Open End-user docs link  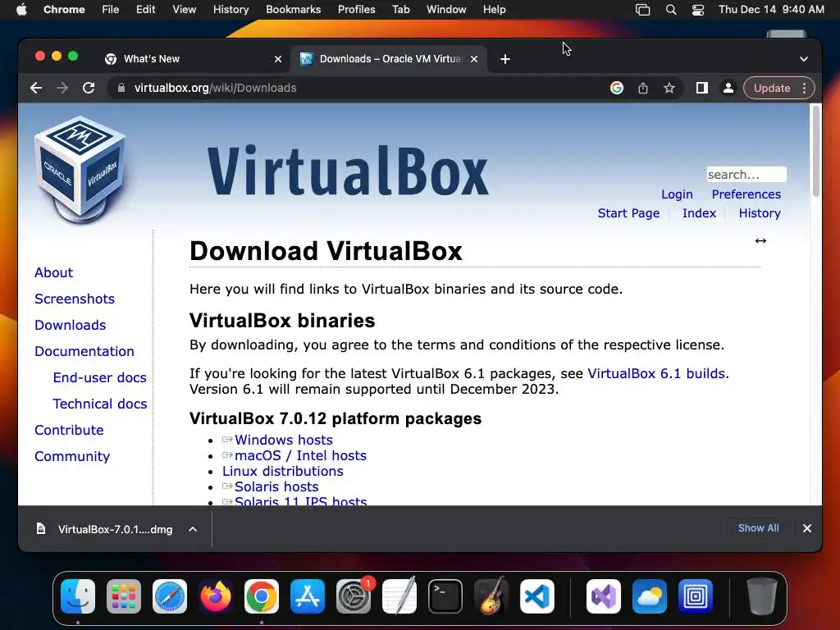point(99,377)
